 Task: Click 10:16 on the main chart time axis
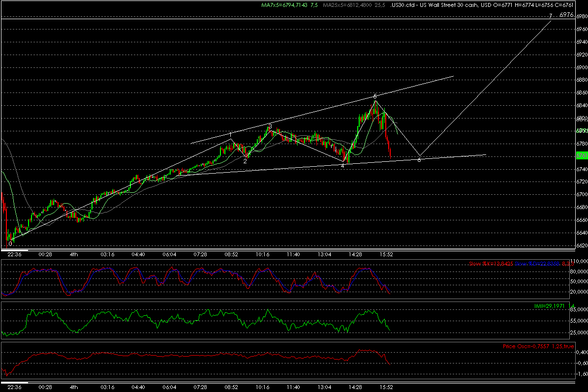pos(262,254)
